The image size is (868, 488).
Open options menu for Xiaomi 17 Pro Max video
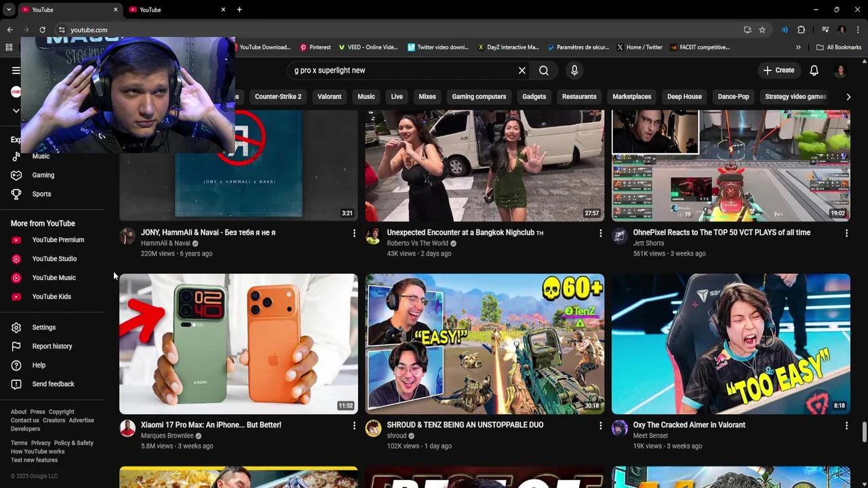click(x=353, y=426)
